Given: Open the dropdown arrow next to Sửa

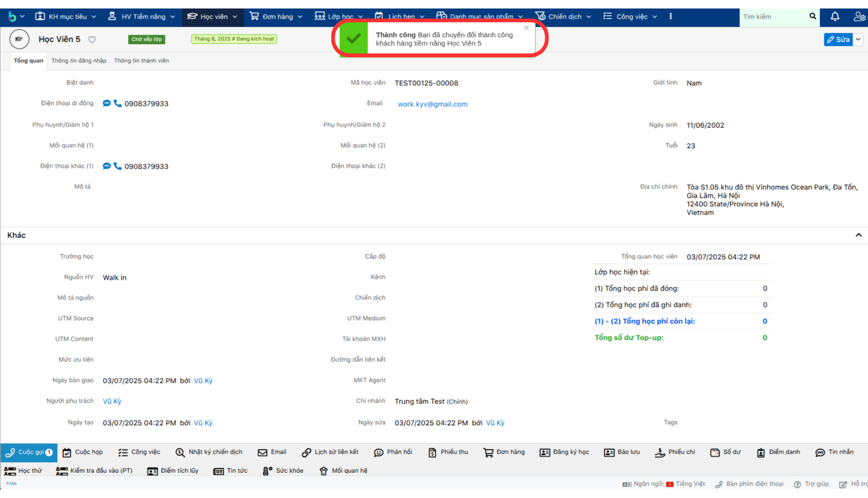Looking at the screenshot, I should click(x=858, y=39).
